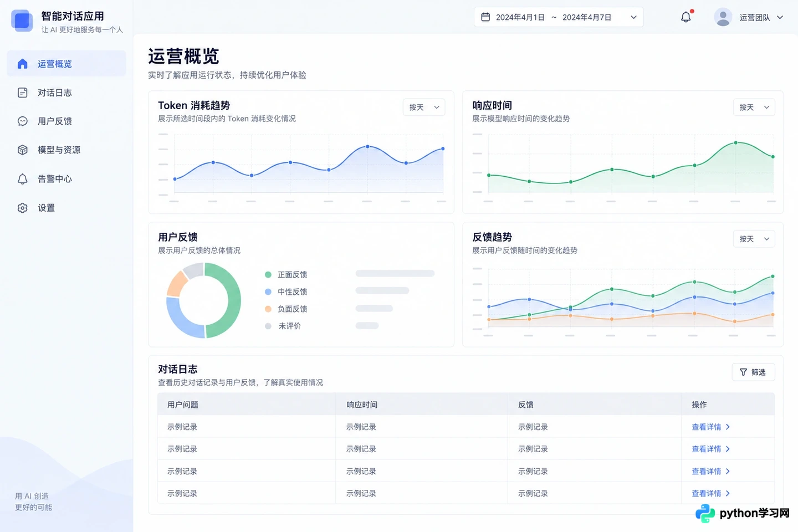Open the date range dropdown arrow
The height and width of the screenshot is (532, 798).
pyautogui.click(x=633, y=17)
